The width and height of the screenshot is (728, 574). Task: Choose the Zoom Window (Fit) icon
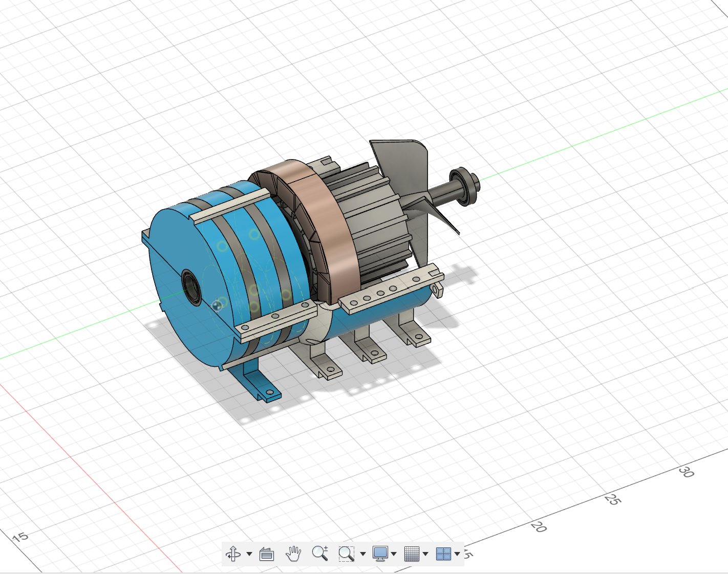point(347,554)
